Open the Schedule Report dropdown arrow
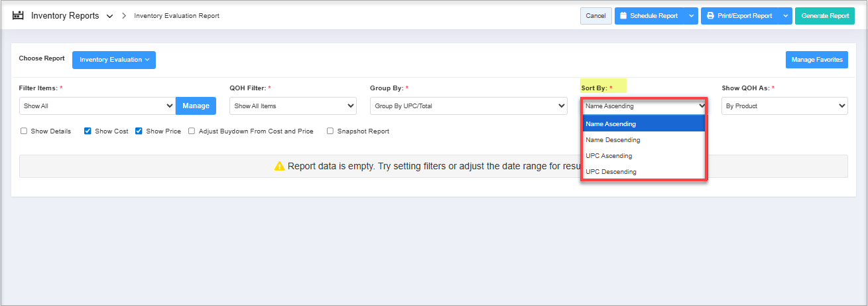The width and height of the screenshot is (868, 306). tap(691, 16)
